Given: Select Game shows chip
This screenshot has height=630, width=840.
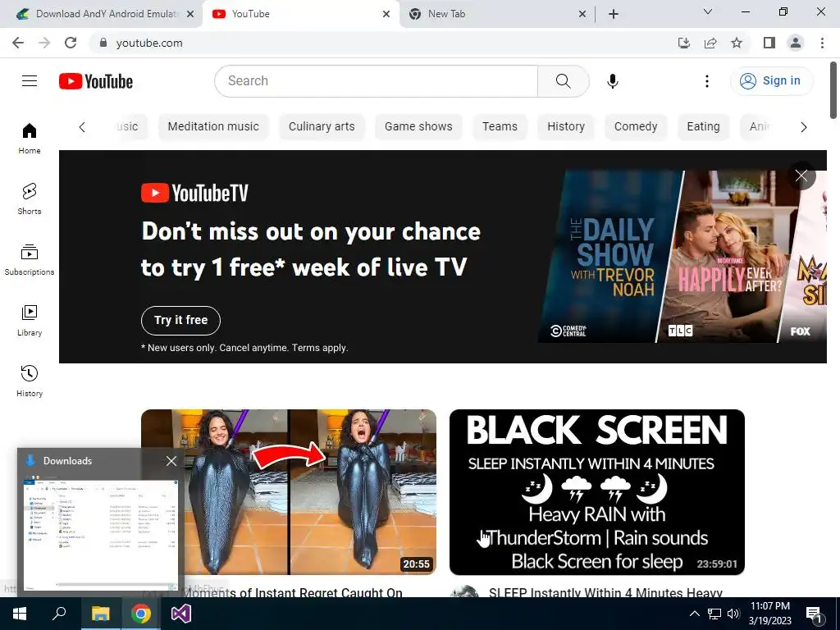Looking at the screenshot, I should click(x=418, y=126).
